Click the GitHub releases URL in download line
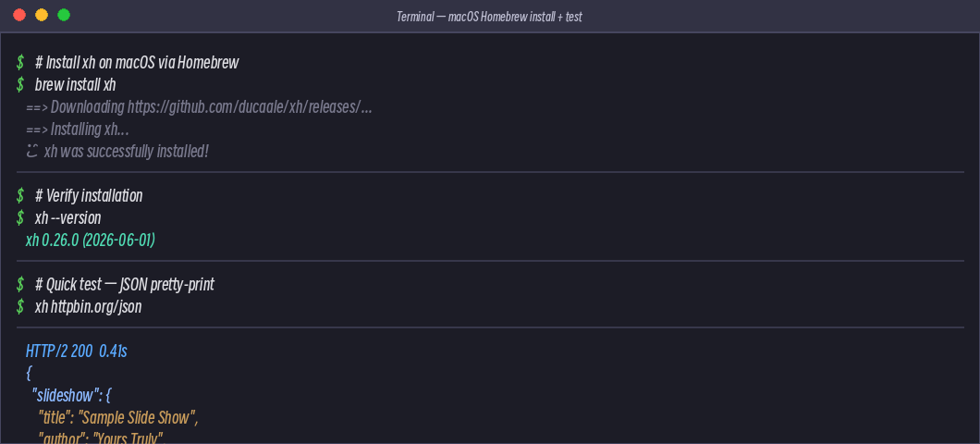 pos(250,107)
